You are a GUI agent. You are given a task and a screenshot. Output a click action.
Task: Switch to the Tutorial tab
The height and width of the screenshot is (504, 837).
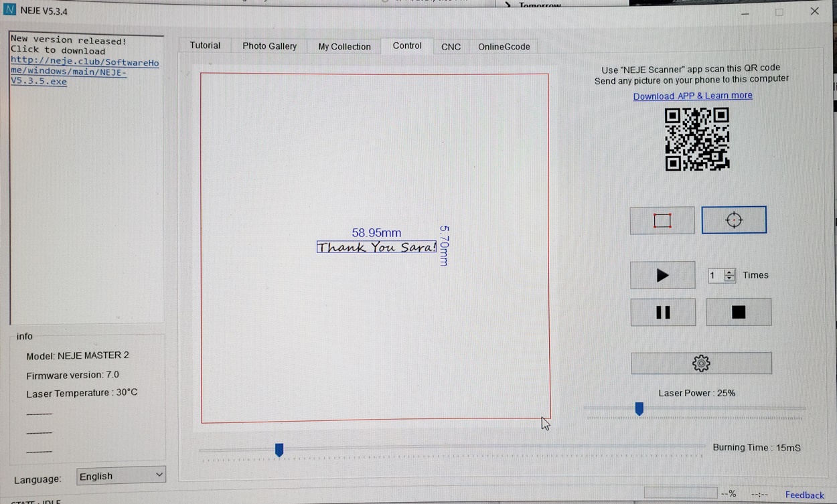[205, 46]
